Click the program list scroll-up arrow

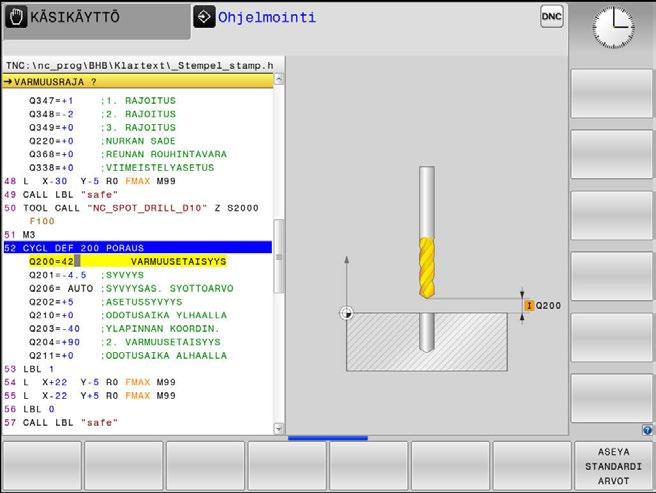(279, 79)
